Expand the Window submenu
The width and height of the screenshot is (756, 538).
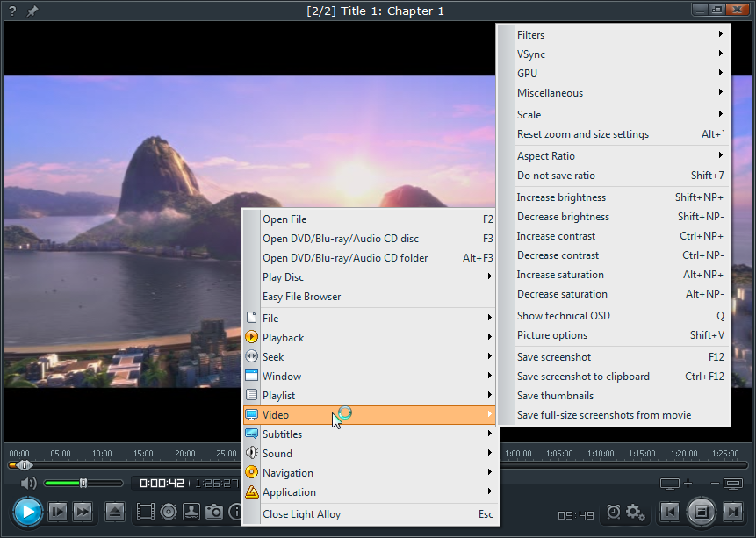[370, 376]
